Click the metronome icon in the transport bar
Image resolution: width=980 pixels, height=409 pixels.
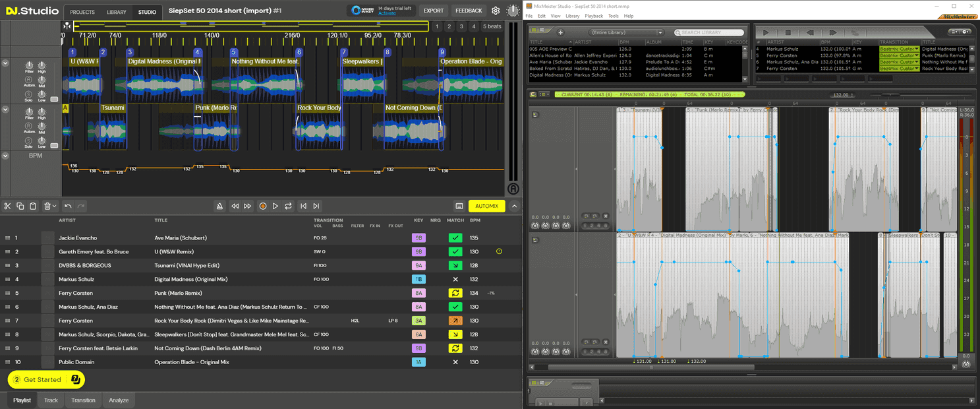click(221, 206)
